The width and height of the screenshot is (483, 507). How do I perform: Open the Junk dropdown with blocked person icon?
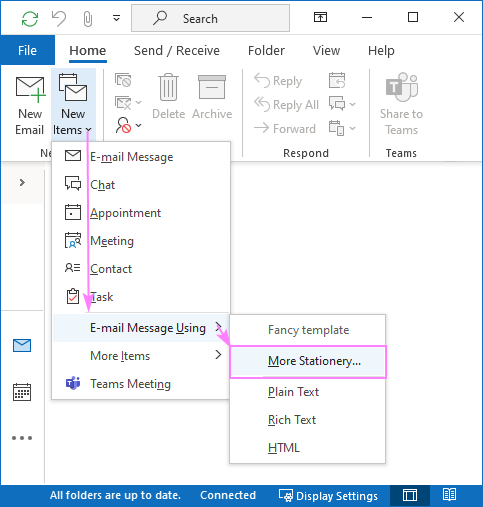pyautogui.click(x=128, y=125)
